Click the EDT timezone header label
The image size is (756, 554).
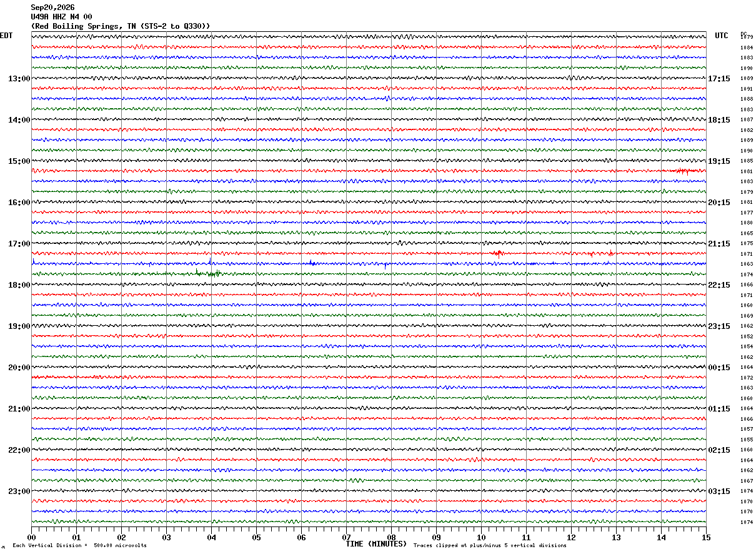tap(6, 36)
